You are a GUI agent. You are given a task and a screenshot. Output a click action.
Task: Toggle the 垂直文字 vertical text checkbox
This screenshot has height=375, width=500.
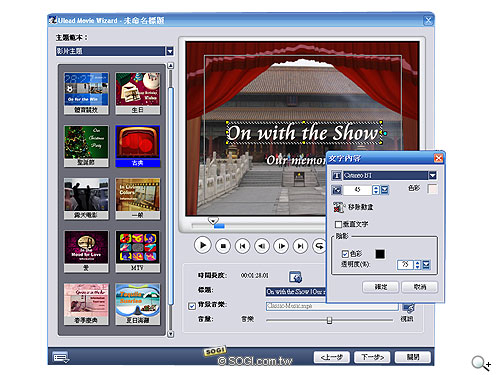tap(338, 224)
